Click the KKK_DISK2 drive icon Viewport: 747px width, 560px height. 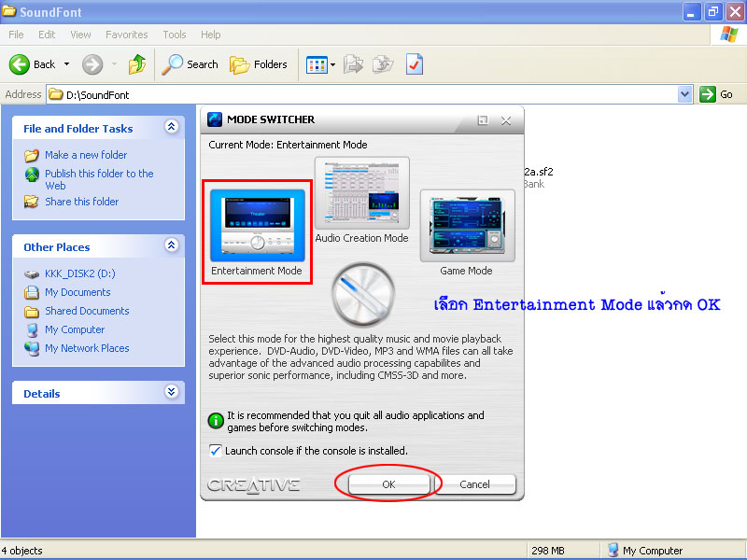coord(32,273)
